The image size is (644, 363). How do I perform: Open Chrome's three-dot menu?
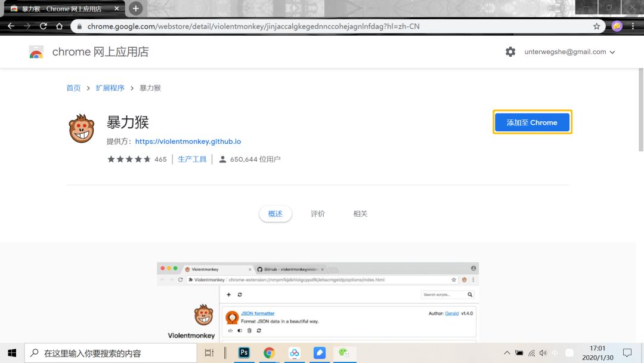[633, 26]
